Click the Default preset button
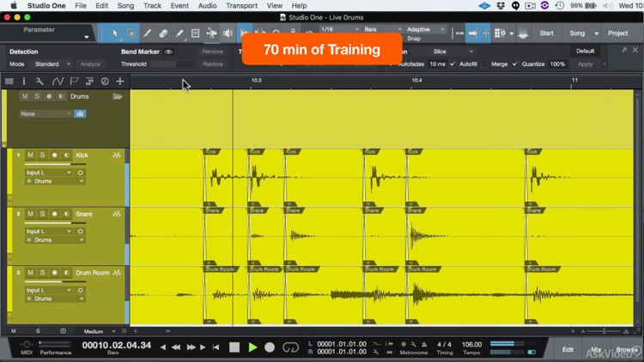The image size is (644, 362). point(586,51)
